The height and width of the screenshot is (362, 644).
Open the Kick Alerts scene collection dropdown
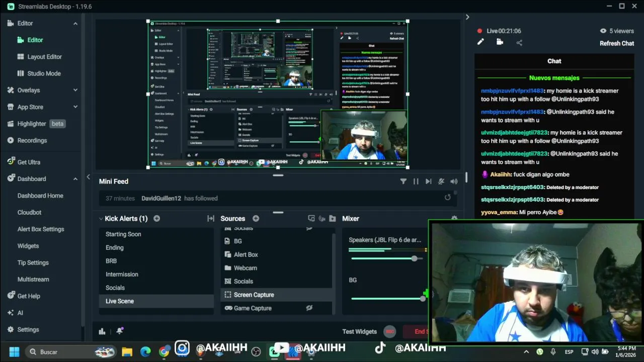point(123,219)
